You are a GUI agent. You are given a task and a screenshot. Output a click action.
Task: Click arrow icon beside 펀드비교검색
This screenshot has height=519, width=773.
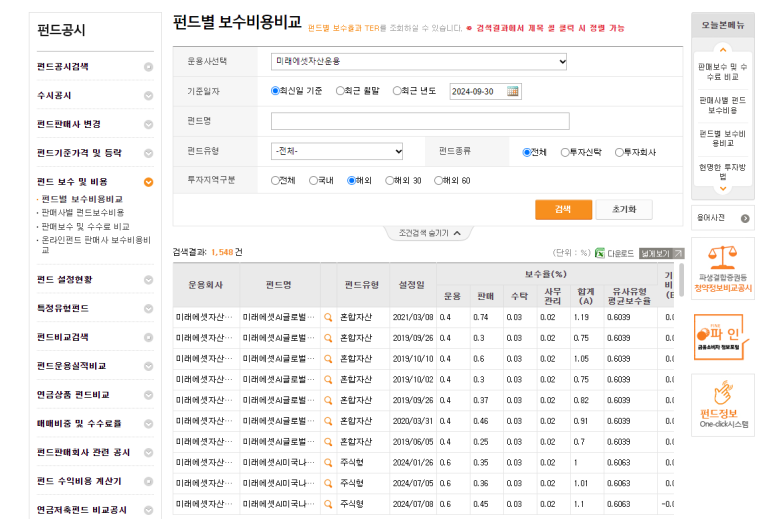coord(148,337)
